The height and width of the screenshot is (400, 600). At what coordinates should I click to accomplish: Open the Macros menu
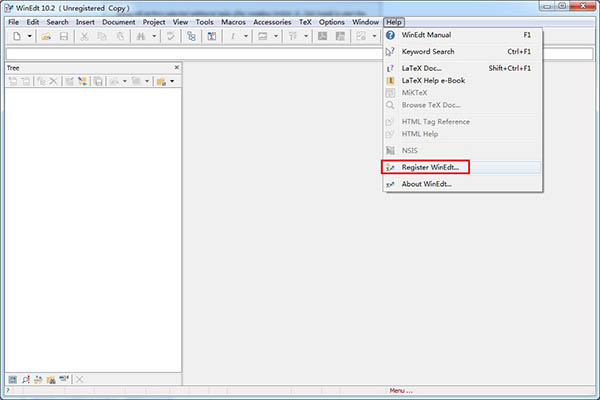click(x=233, y=22)
